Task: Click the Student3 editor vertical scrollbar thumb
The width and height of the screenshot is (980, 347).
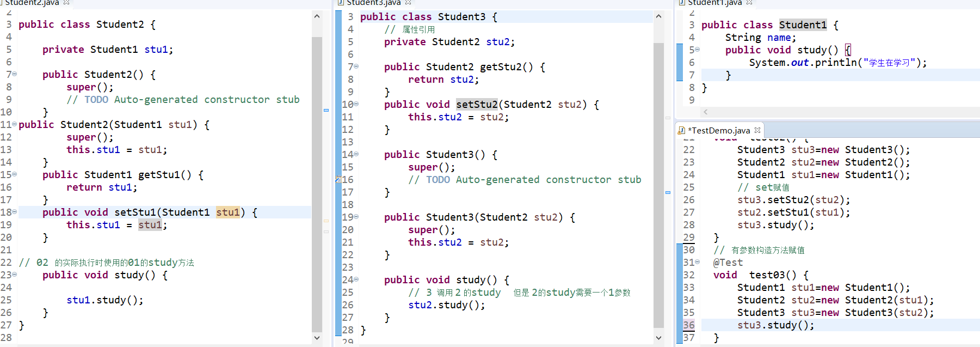Action: coord(658,185)
